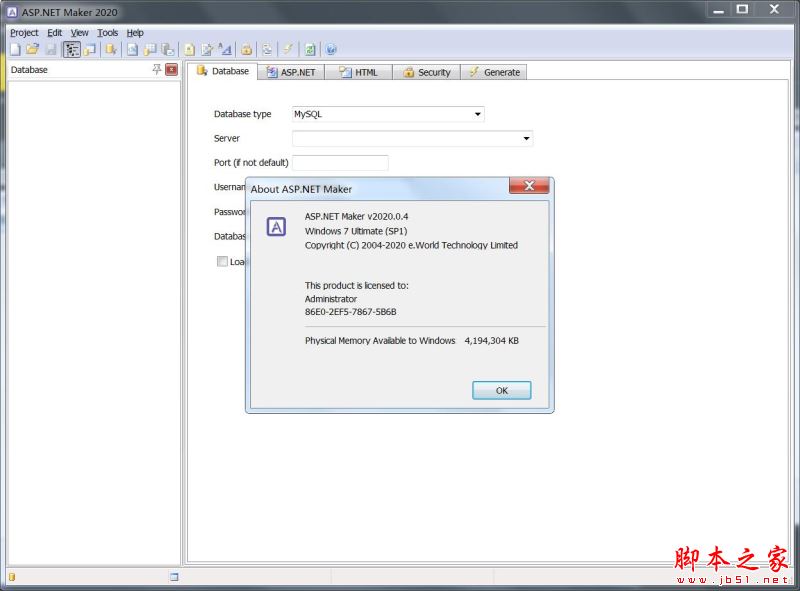This screenshot has width=800, height=591.
Task: Save the current project via toolbar icon
Action: (51, 48)
